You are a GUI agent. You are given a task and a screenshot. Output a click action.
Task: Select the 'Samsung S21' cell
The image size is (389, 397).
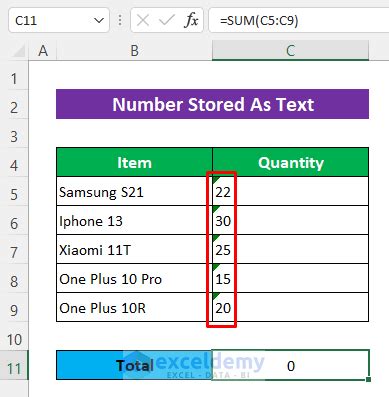(134, 191)
